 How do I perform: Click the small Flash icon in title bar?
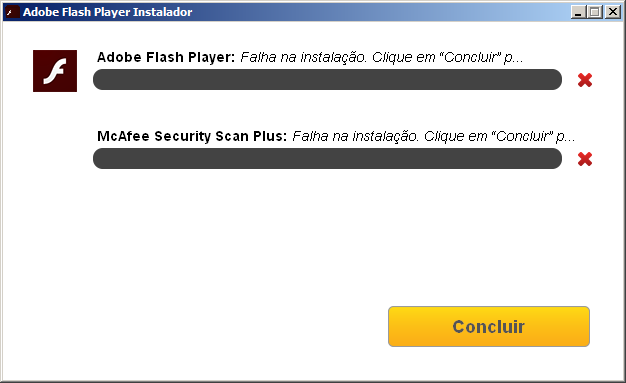coord(11,12)
